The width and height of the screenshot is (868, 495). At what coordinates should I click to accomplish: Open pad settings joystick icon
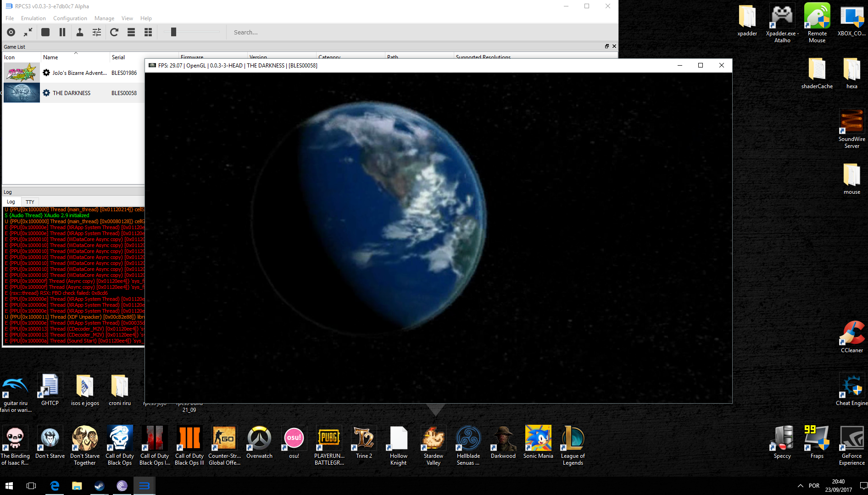pos(80,32)
